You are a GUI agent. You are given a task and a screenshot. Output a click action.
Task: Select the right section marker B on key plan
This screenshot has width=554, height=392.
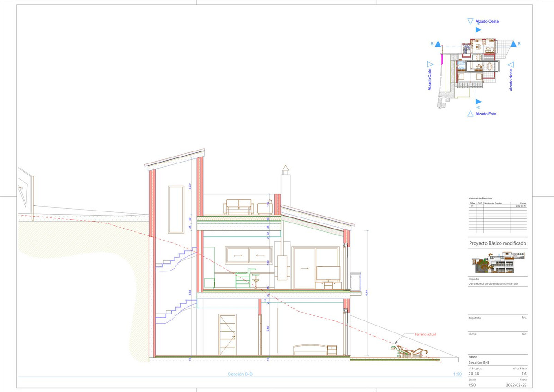coord(513,44)
